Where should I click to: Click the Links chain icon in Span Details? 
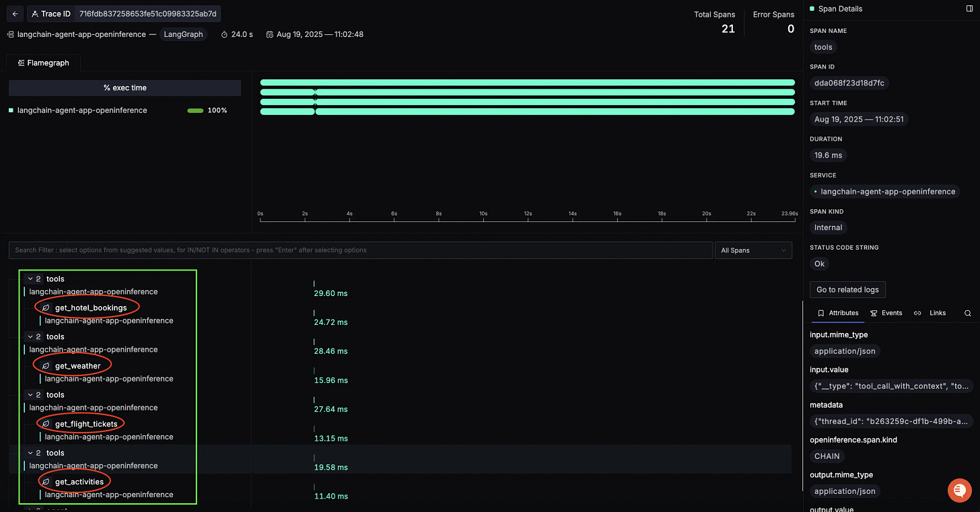coord(917,313)
